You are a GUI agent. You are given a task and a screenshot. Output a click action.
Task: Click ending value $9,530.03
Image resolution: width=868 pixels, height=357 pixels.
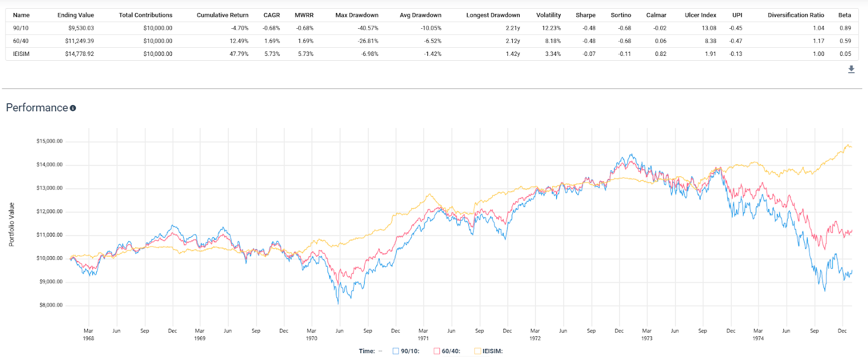pos(81,28)
